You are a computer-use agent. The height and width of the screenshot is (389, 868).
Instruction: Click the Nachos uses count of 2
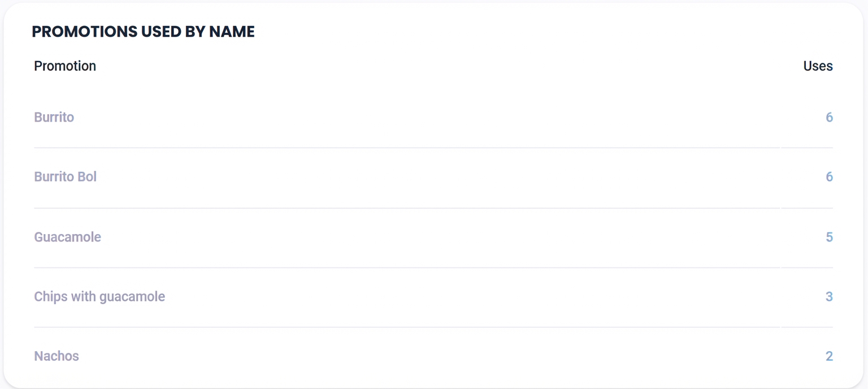[x=829, y=356]
